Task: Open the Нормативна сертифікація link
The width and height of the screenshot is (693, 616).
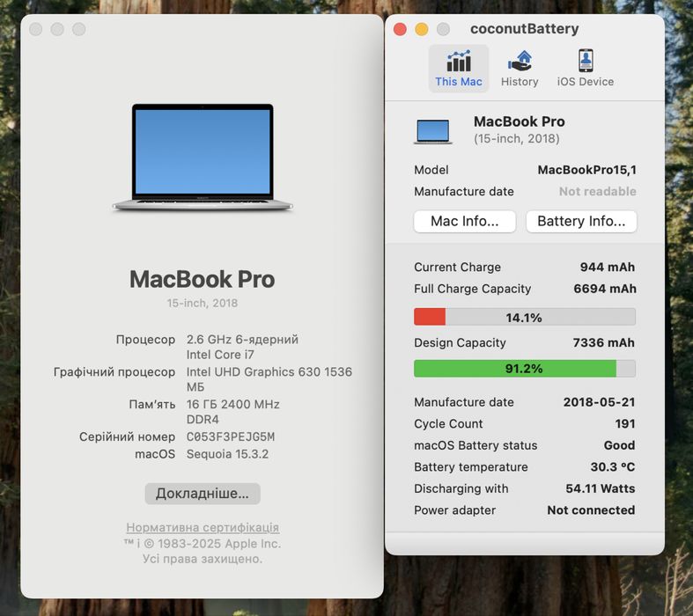Action: pos(203,527)
